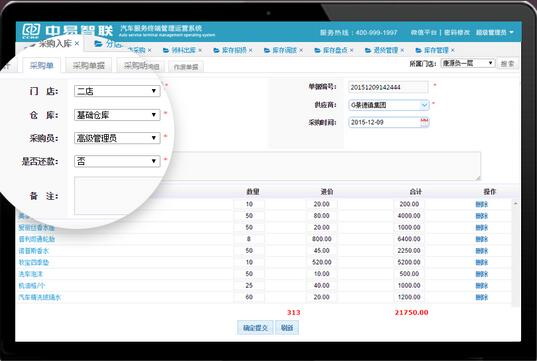Viewport: 537px width, 361px height.
Task: Click quantity field showing 60
Action: (x=249, y=297)
